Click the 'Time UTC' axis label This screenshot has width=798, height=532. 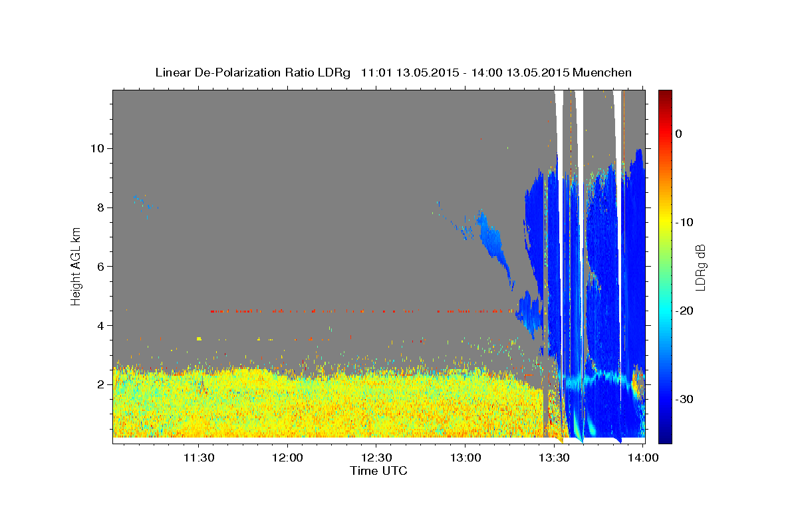point(378,471)
